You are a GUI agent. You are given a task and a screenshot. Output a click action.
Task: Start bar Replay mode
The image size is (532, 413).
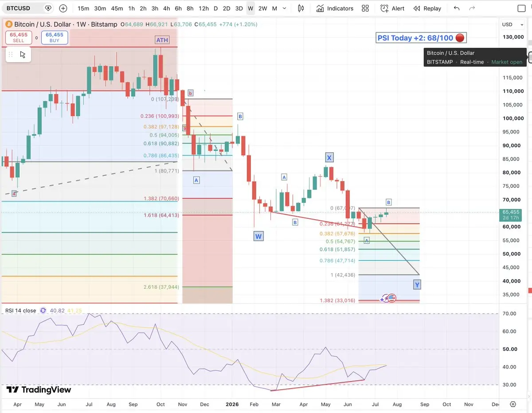point(427,8)
